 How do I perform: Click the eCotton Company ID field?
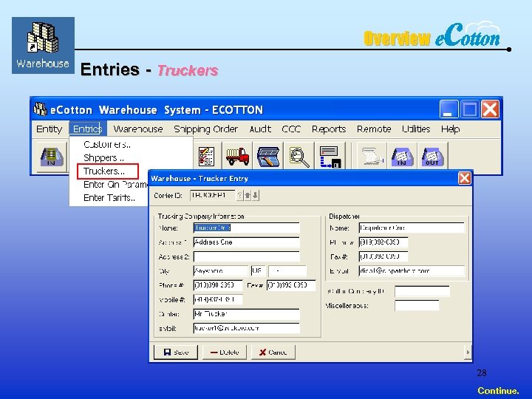tap(422, 291)
